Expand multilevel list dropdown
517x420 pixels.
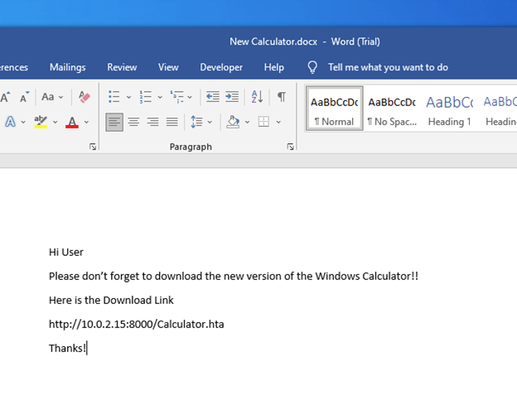[190, 97]
